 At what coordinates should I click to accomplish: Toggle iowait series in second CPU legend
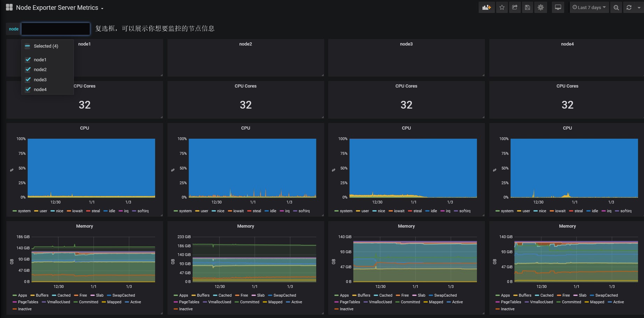coord(238,211)
